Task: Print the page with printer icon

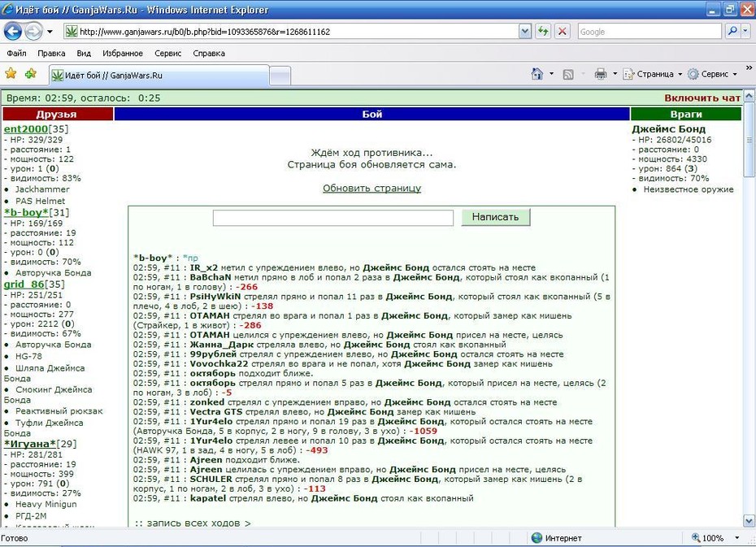Action: point(600,74)
